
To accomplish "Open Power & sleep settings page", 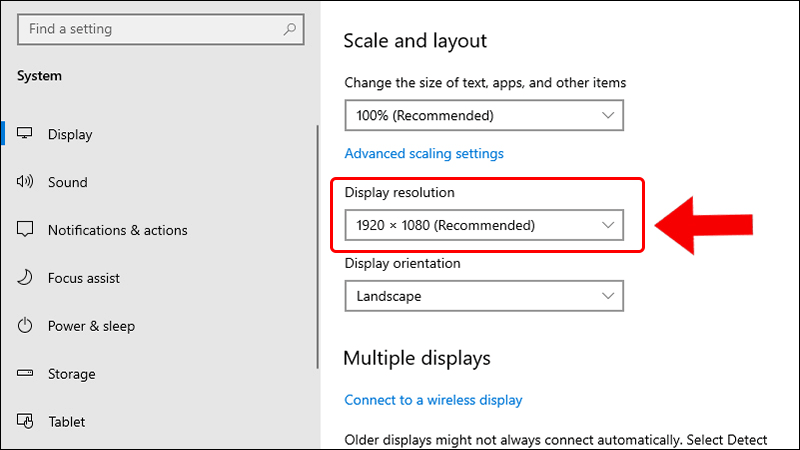I will pos(91,326).
